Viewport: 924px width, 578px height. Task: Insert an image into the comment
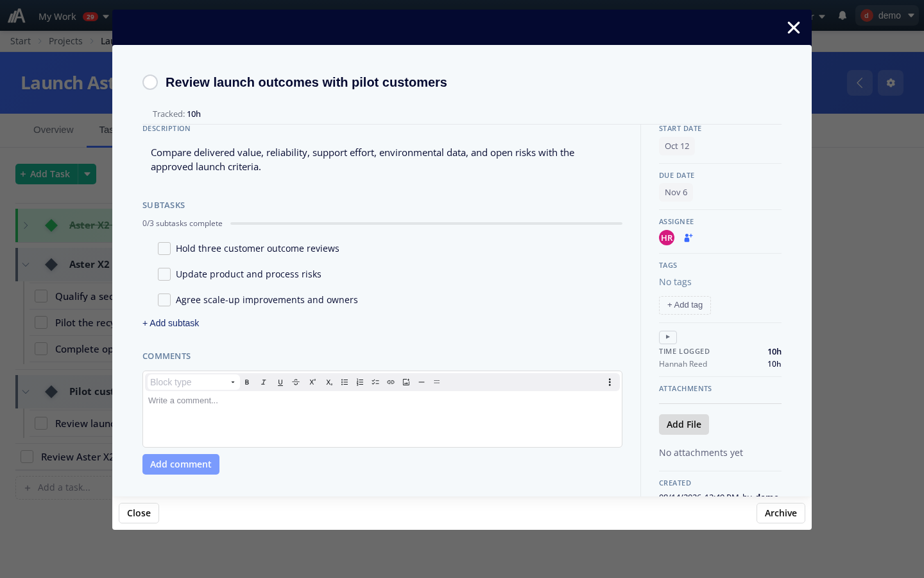406,382
